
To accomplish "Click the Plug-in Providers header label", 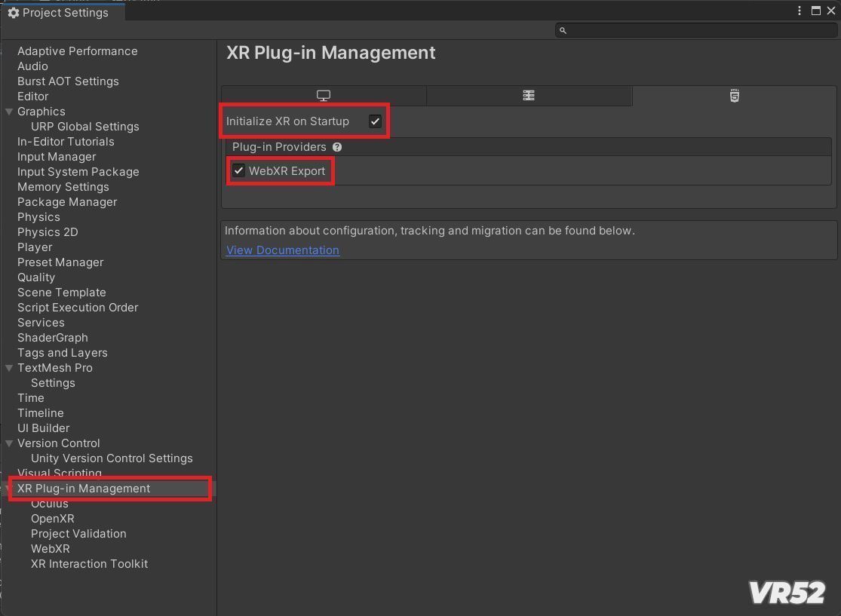I will point(279,147).
